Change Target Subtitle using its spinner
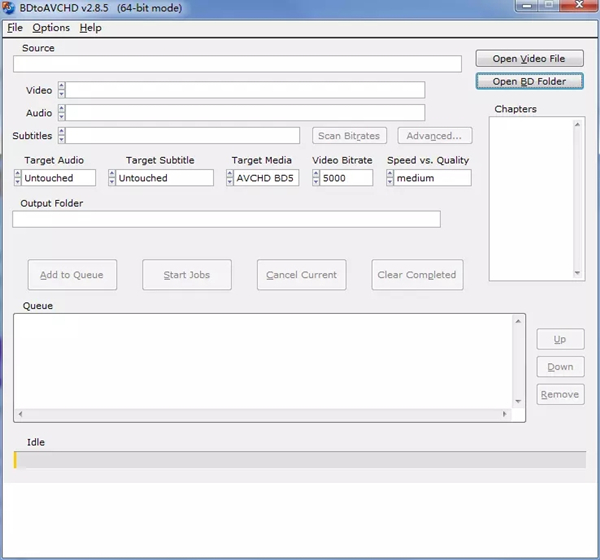 113,178
